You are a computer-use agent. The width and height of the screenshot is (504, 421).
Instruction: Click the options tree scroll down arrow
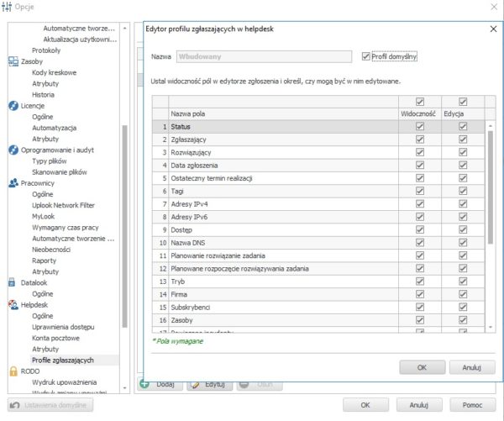click(124, 388)
